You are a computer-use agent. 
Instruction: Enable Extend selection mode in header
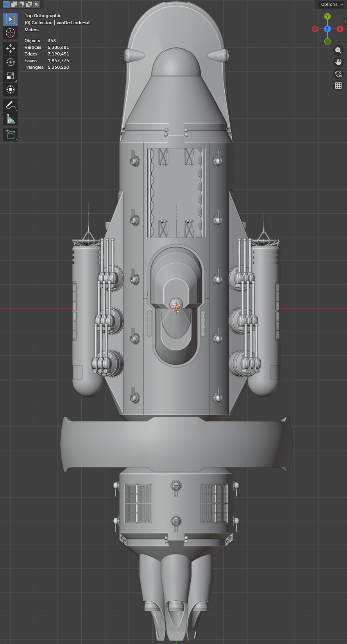[x=14, y=4]
